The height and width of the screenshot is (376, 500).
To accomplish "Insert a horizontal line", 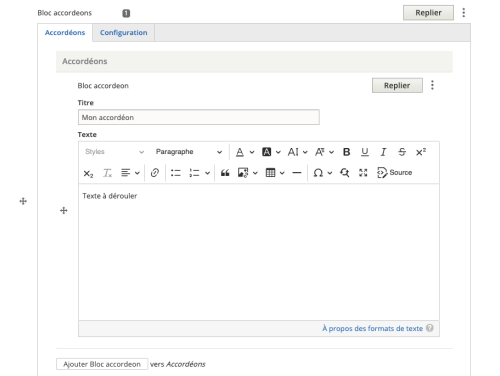I will coord(296,173).
